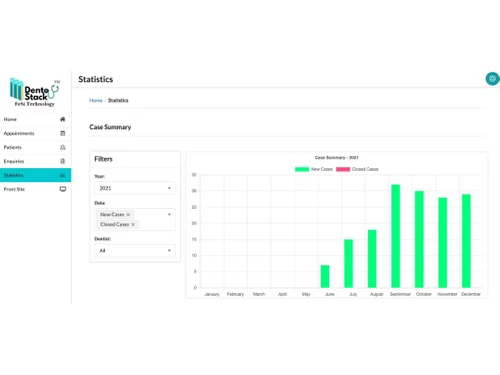The image size is (500, 375).
Task: Click the June bar in chart
Action: pos(325,276)
